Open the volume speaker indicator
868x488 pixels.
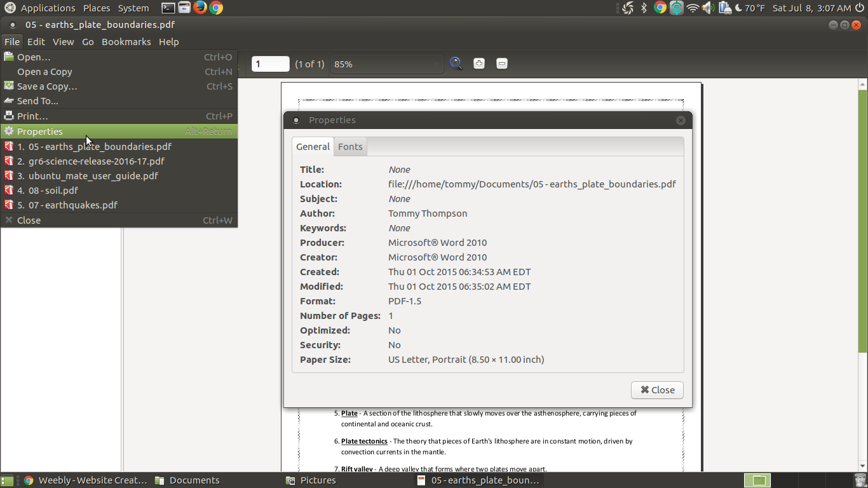(x=709, y=8)
